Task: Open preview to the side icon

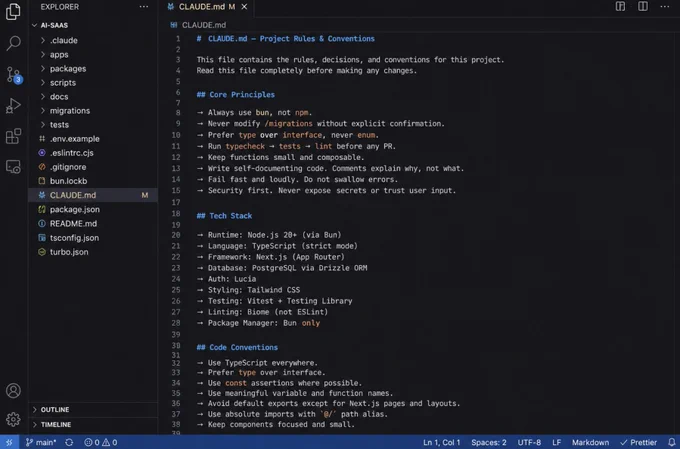Action: pos(620,7)
